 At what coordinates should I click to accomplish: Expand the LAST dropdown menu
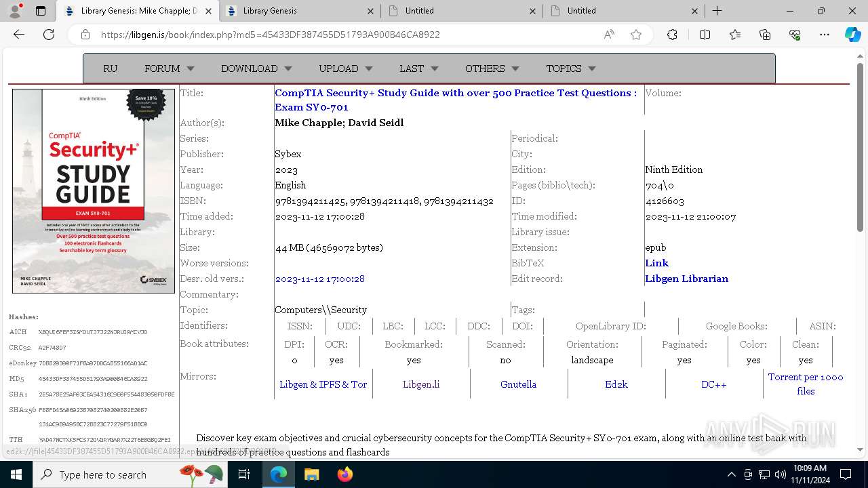[418, 68]
